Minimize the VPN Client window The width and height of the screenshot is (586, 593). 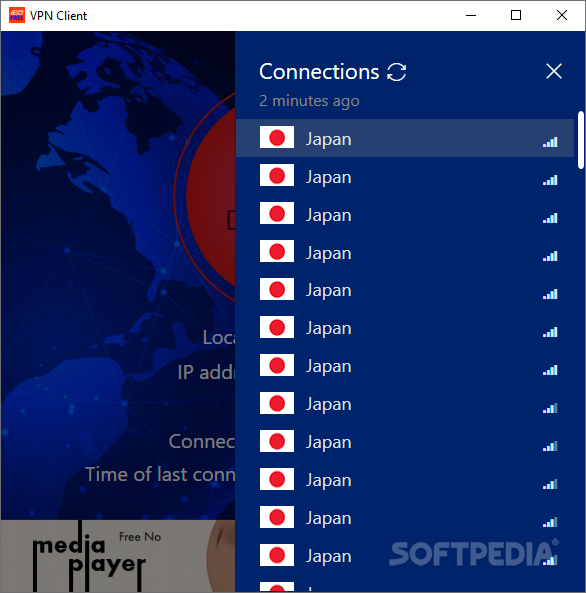[471, 16]
